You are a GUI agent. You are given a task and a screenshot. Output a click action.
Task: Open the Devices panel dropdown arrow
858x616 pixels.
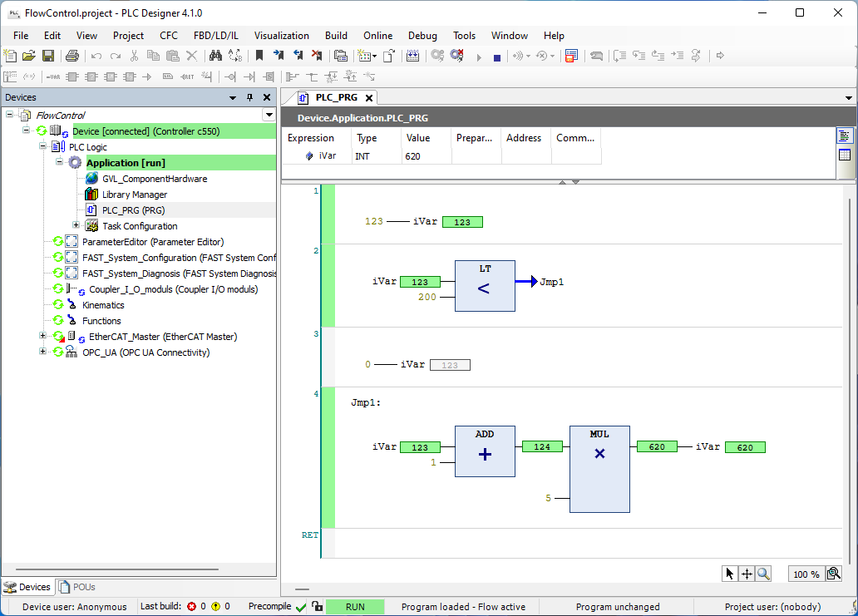(x=232, y=96)
